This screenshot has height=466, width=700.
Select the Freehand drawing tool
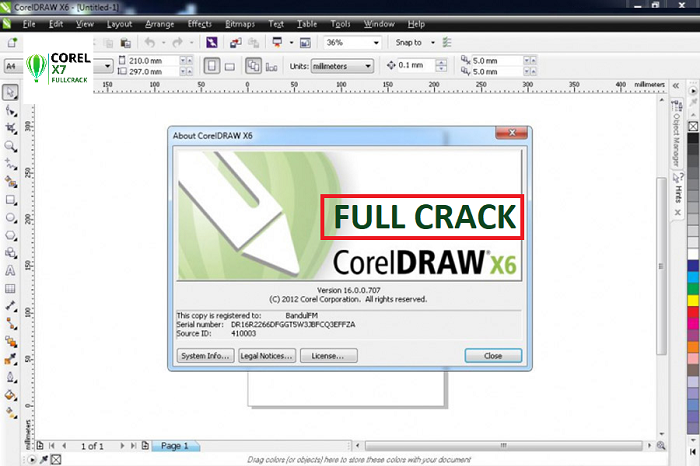tap(11, 164)
